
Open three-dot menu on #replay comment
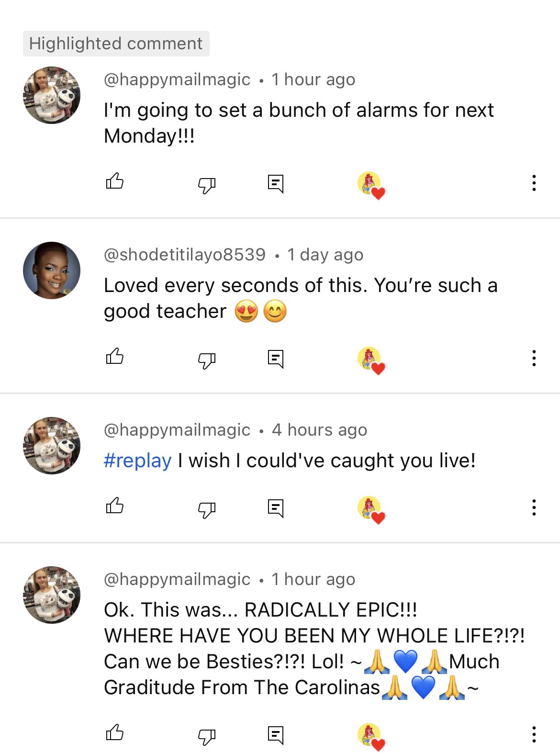coord(534,508)
